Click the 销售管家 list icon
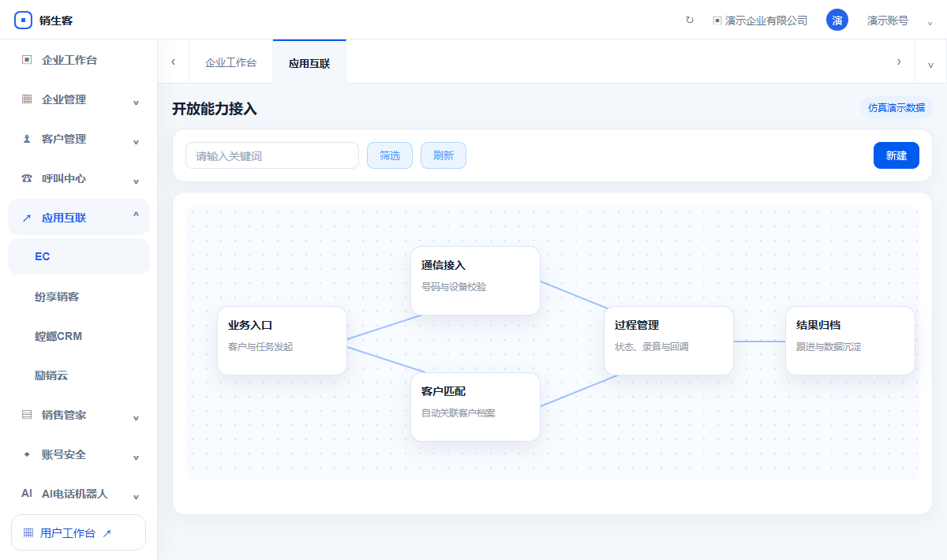The width and height of the screenshot is (947, 560). (x=27, y=415)
